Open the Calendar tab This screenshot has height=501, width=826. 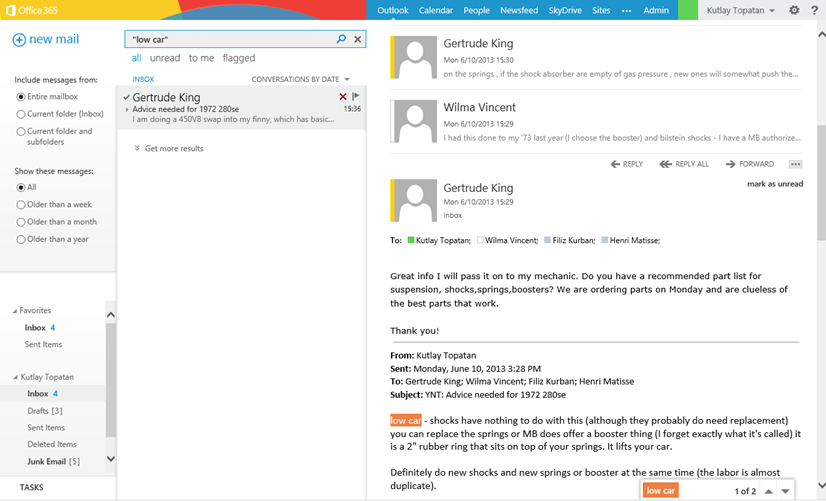coord(436,10)
